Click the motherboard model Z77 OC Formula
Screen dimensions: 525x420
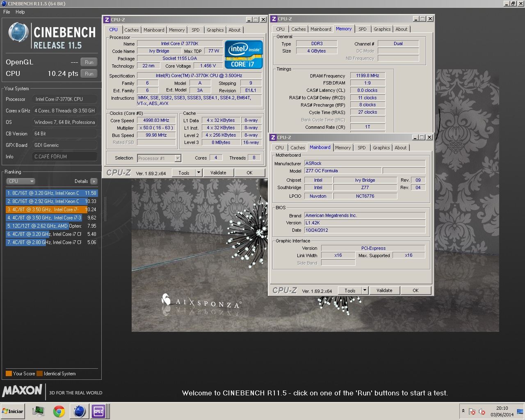pyautogui.click(x=343, y=171)
